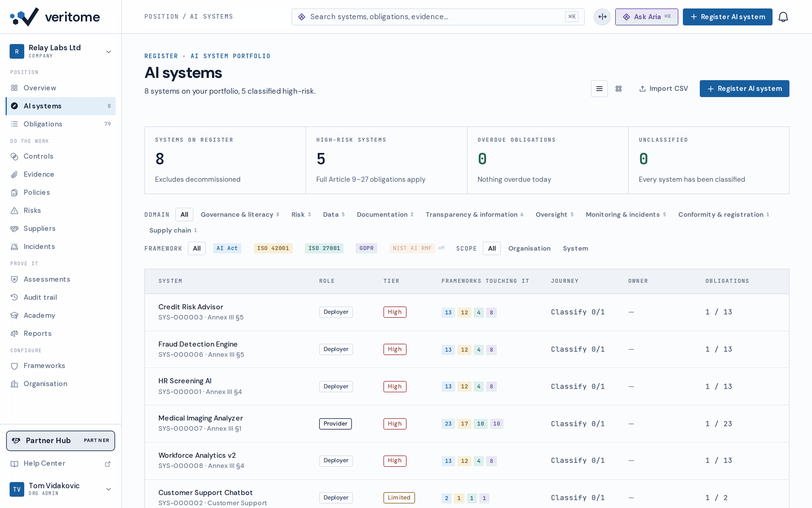812x508 pixels.
Task: Enable the NIST AI RMF framework filter
Action: (x=412, y=248)
